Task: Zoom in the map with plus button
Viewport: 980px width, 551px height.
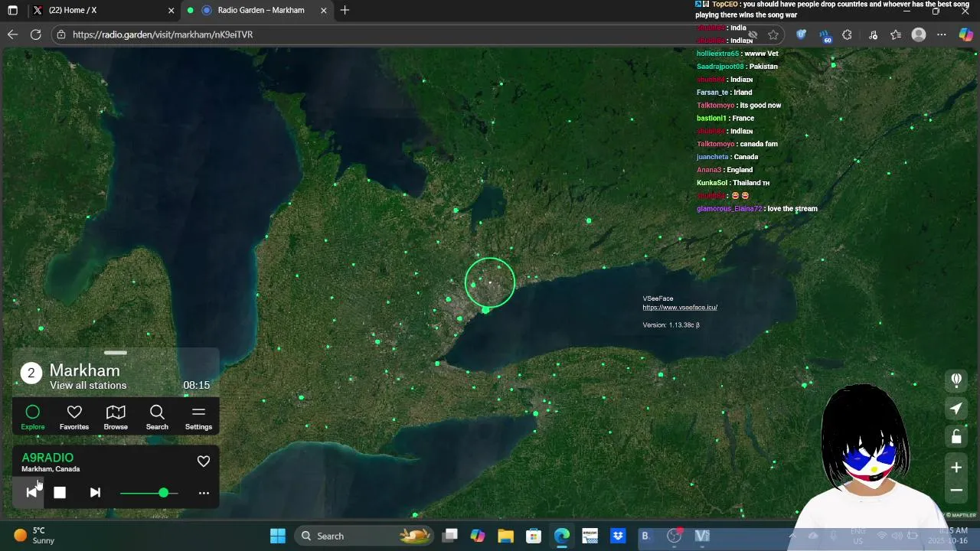Action: [956, 468]
